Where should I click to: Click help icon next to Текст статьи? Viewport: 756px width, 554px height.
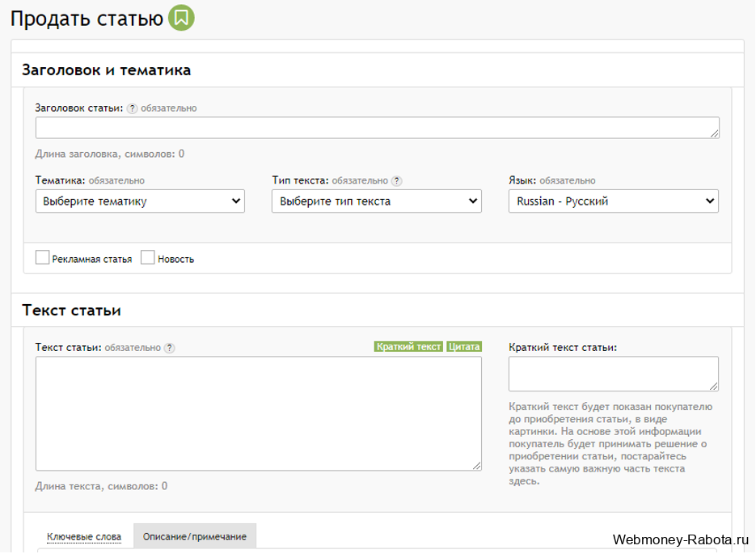tap(169, 348)
